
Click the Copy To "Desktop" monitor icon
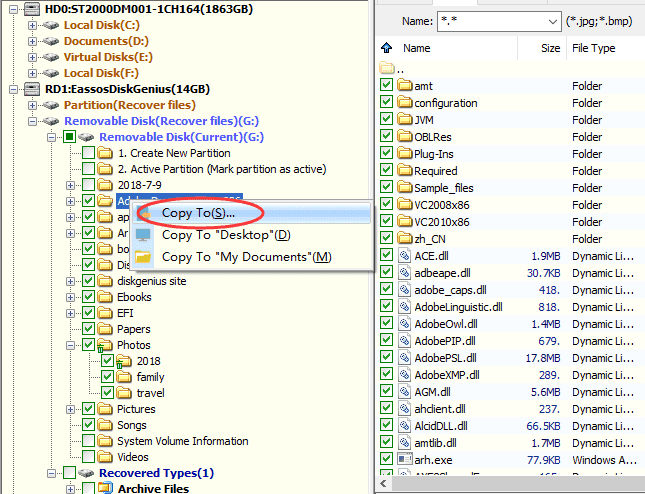pyautogui.click(x=144, y=235)
